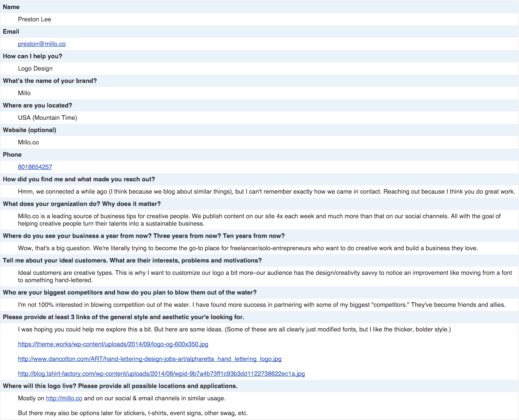Select the 'USA (Mountain Time)' answer

48,118
